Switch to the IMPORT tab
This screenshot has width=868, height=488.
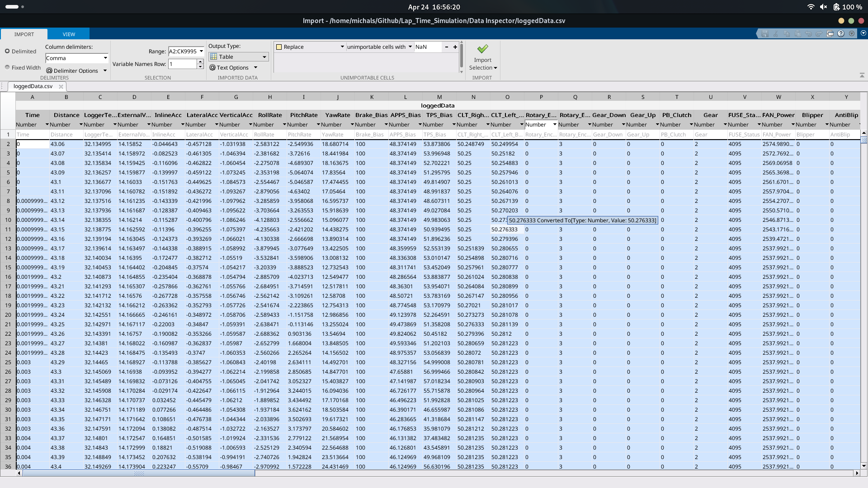24,34
